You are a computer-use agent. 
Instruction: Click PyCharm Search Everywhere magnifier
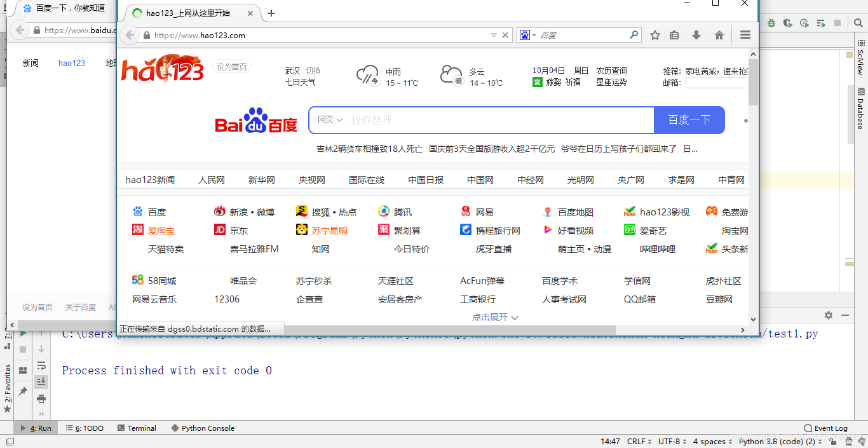(x=857, y=23)
